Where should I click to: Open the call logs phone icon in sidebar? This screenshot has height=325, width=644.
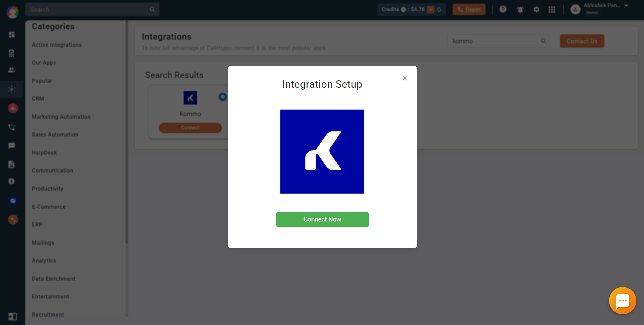[12, 127]
